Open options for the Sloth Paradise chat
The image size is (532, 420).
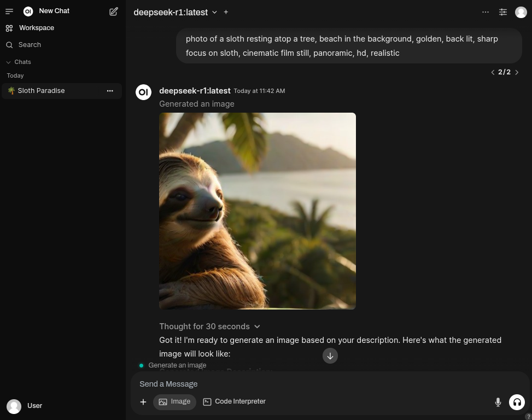pyautogui.click(x=110, y=90)
